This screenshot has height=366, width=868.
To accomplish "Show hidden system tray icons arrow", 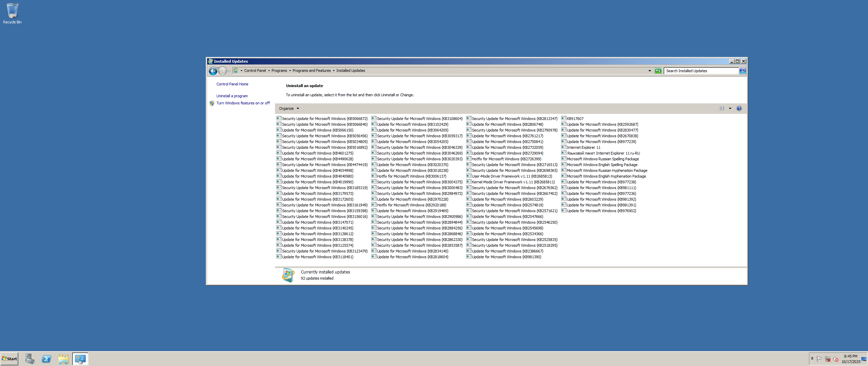I will click(x=812, y=359).
